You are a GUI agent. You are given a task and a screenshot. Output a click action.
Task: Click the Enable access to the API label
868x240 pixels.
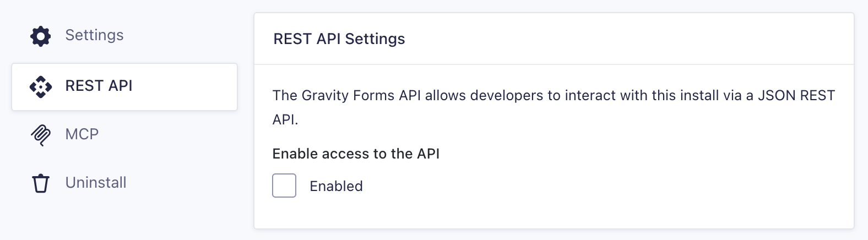click(356, 154)
